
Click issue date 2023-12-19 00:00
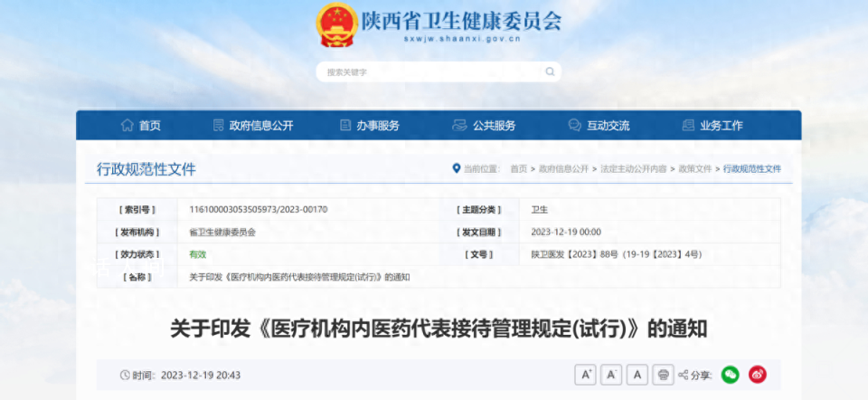point(566,233)
